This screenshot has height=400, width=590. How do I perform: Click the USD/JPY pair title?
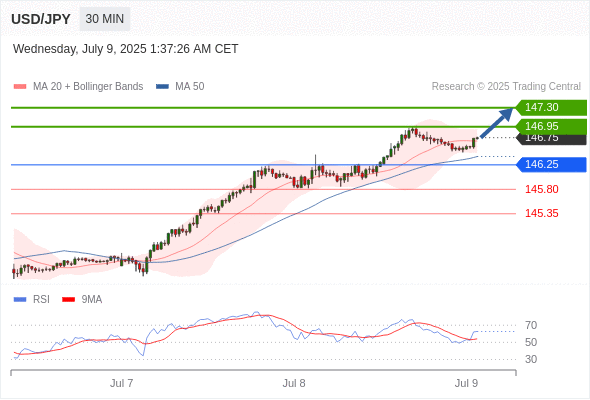(41, 19)
